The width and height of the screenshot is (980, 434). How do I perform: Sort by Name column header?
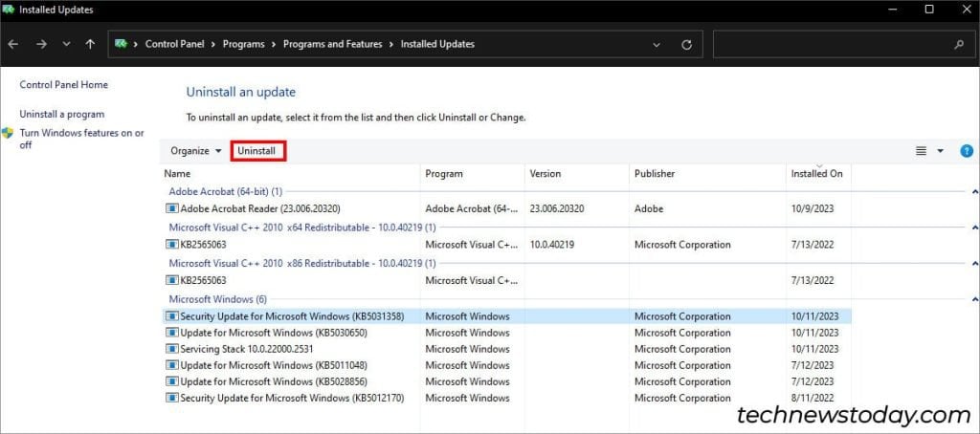[290, 174]
